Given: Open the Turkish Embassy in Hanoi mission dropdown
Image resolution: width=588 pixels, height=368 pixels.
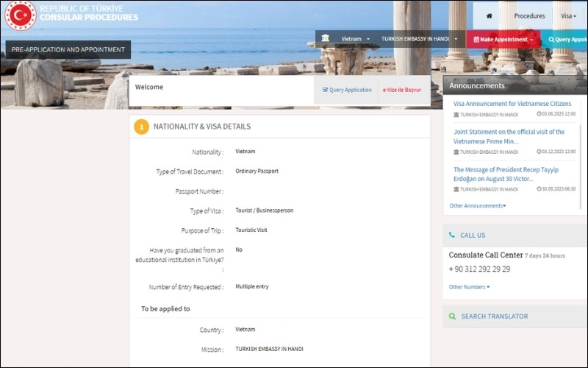Looking at the screenshot, I should click(419, 39).
